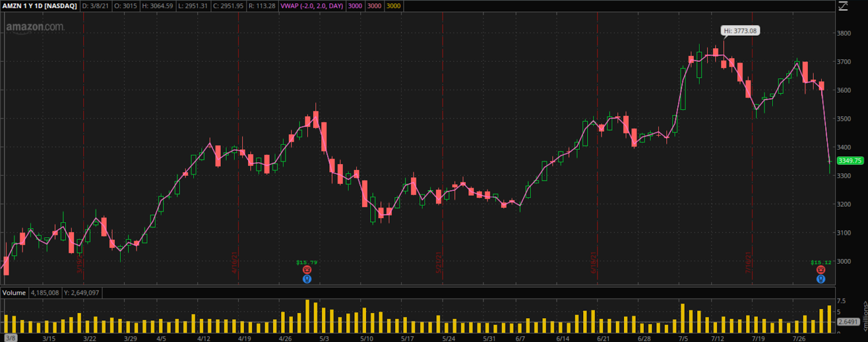Click the 2.6491 volume axis tag
868x342 pixels.
(x=848, y=322)
